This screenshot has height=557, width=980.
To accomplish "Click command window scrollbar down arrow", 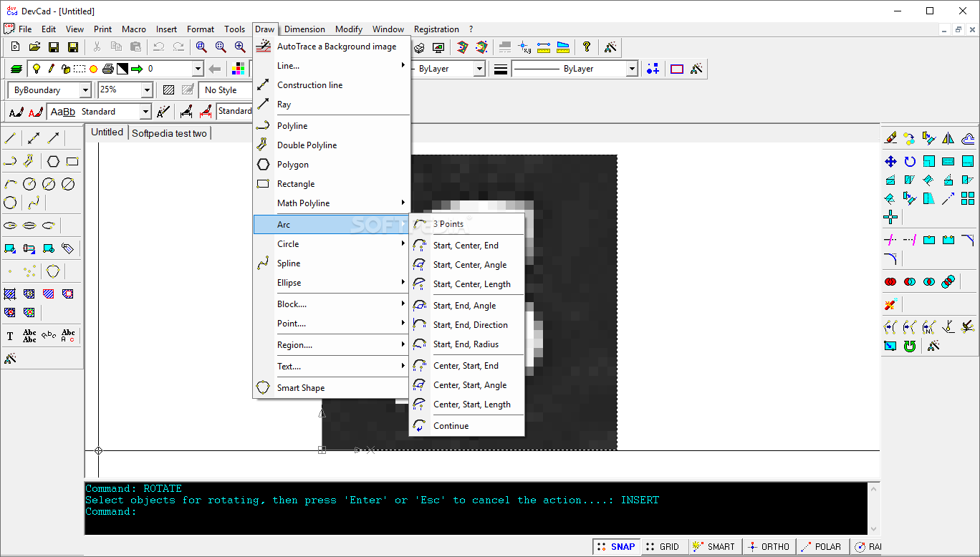I will pyautogui.click(x=873, y=528).
